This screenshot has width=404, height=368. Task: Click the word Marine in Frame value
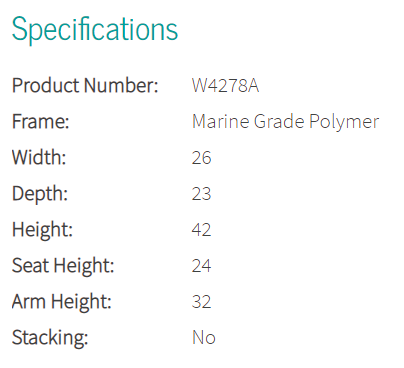point(221,121)
